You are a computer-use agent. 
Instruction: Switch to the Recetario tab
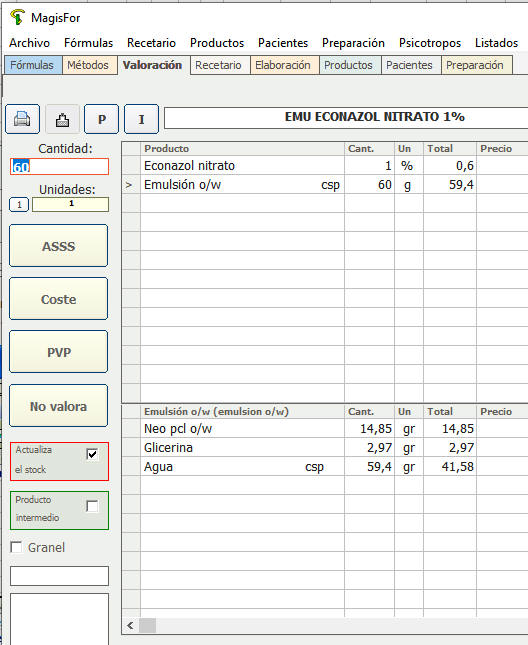click(218, 65)
